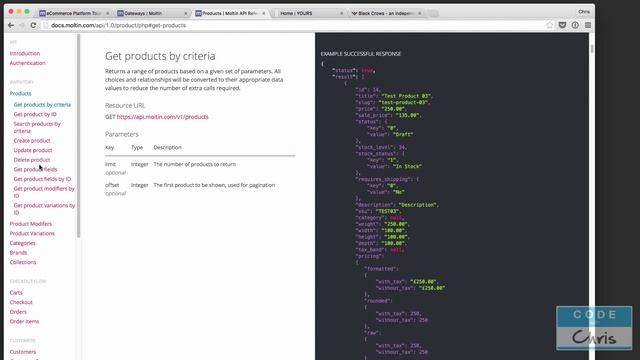This screenshot has width=640, height=360.
Task: Bookmark page with the star icon
Action: [x=549, y=25]
